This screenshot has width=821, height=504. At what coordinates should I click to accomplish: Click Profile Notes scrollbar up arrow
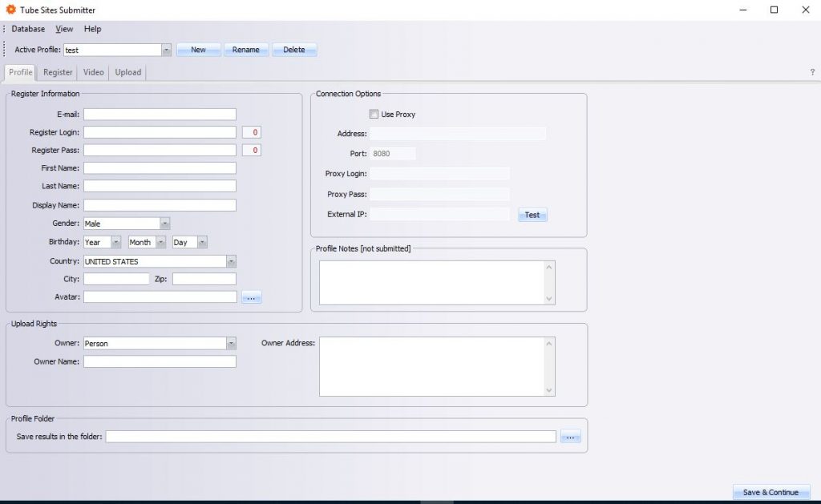click(x=549, y=267)
